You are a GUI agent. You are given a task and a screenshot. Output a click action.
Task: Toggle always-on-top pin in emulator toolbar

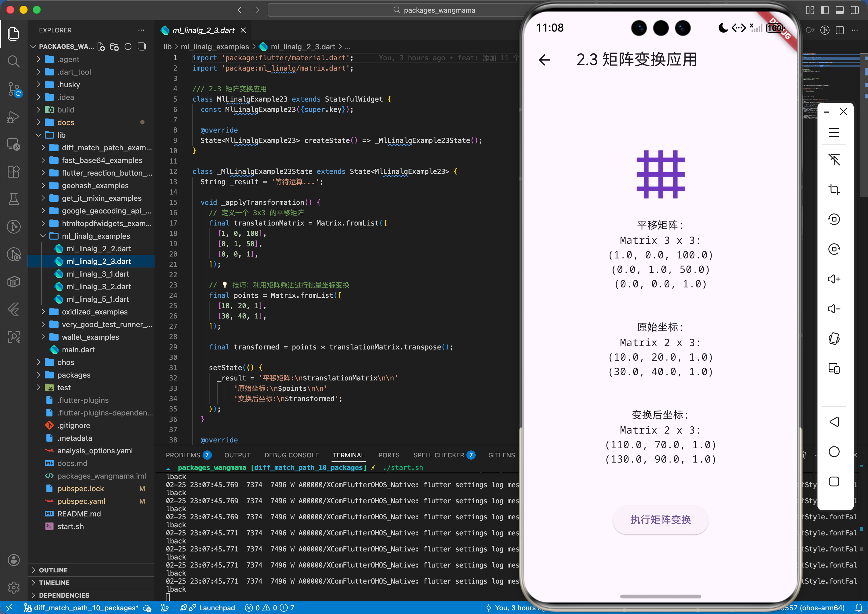834,160
